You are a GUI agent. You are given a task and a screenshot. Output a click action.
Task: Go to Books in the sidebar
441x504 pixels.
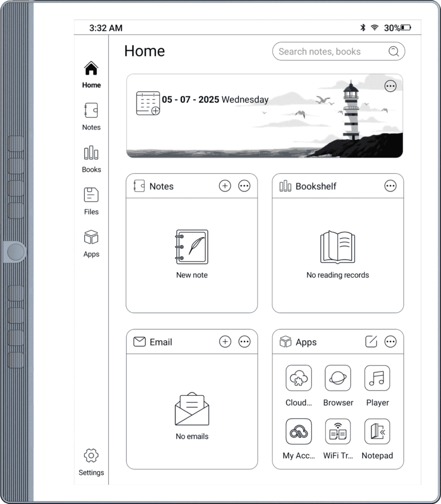[91, 159]
